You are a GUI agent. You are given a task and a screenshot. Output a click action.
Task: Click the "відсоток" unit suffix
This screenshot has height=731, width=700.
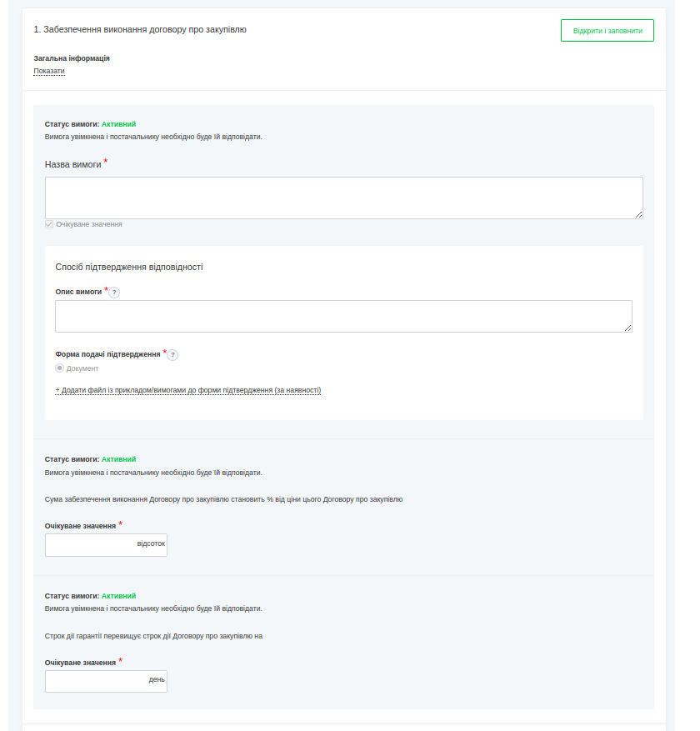(x=151, y=544)
